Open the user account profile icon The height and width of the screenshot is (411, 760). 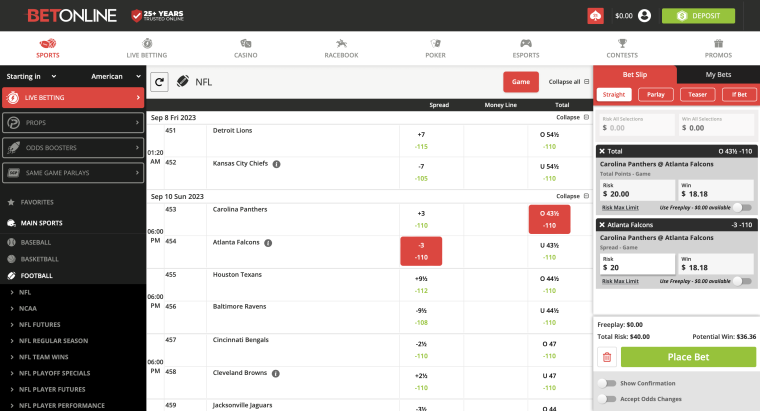[x=645, y=16]
